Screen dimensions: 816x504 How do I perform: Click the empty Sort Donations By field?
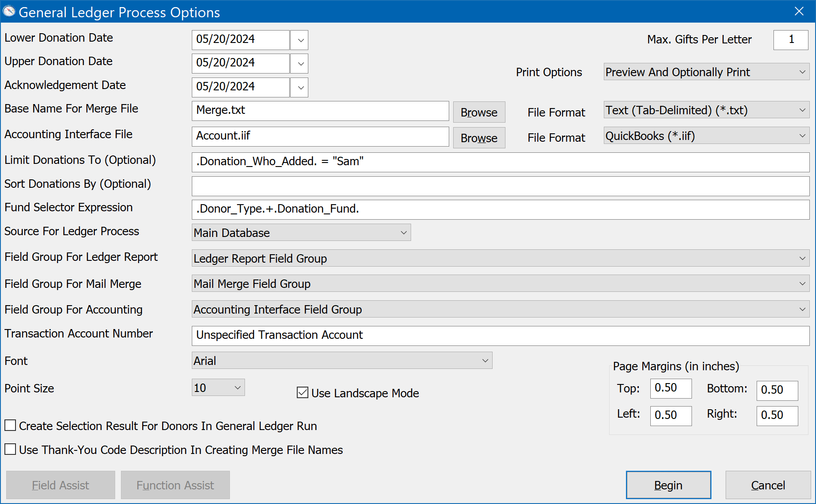501,186
